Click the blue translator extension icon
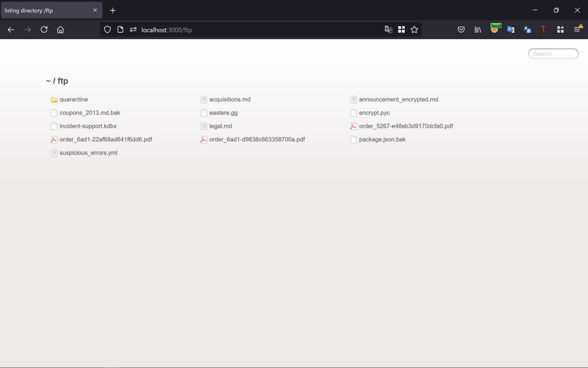 point(527,30)
